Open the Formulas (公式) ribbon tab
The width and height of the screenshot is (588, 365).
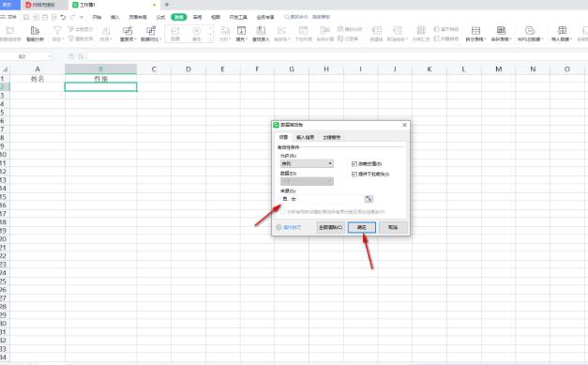tap(160, 17)
